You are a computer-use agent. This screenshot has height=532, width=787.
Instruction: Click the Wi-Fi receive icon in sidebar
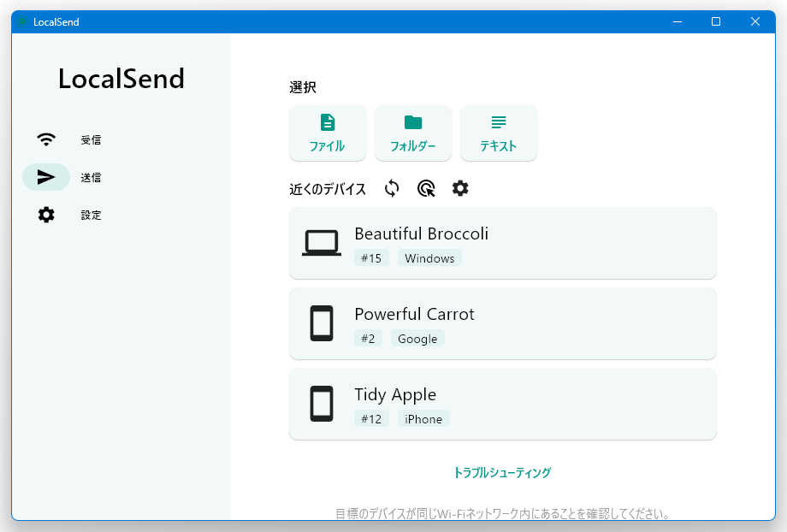(46, 139)
